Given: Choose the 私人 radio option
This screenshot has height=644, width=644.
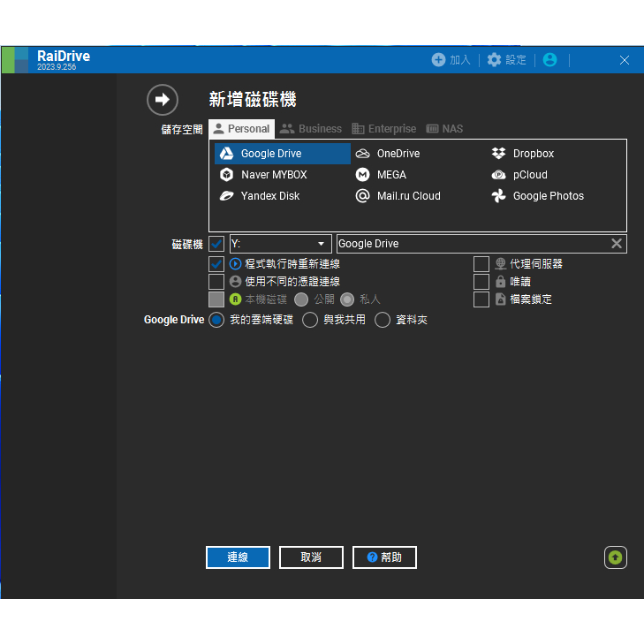Looking at the screenshot, I should tap(347, 299).
